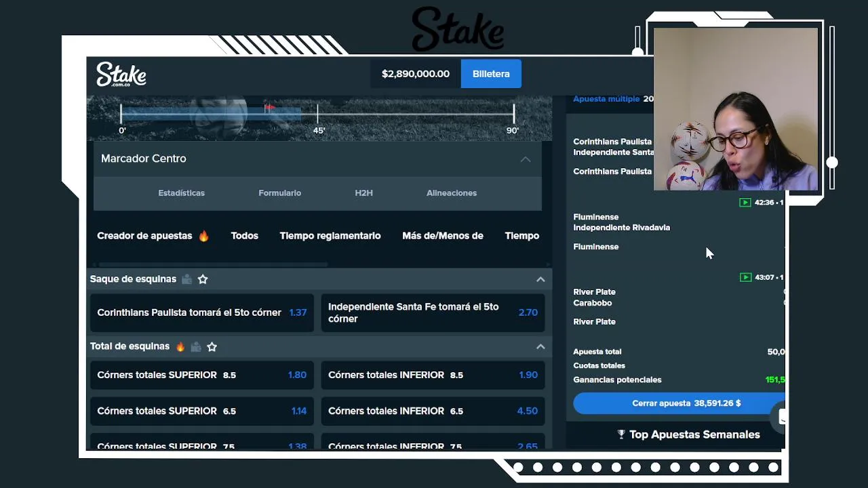The width and height of the screenshot is (868, 488).
Task: Click the Marcador Centro title
Action: click(143, 159)
